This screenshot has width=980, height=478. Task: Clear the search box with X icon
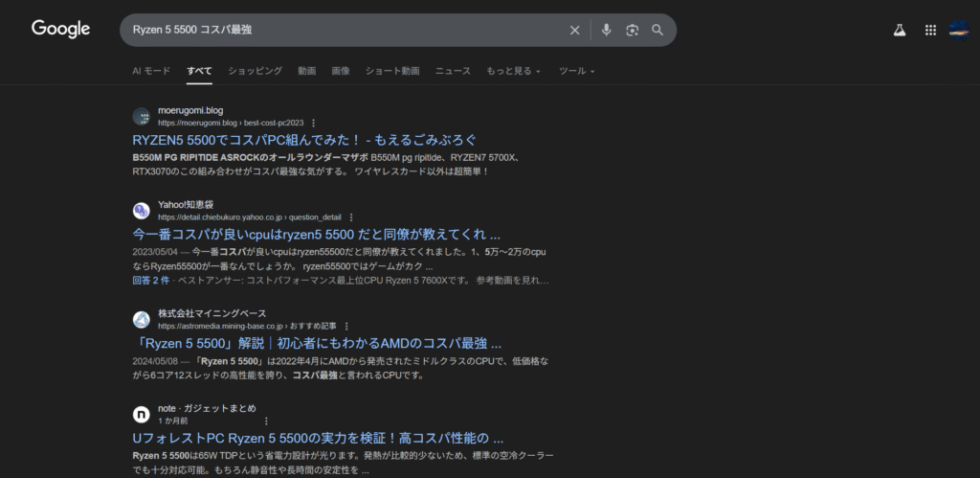click(x=575, y=30)
